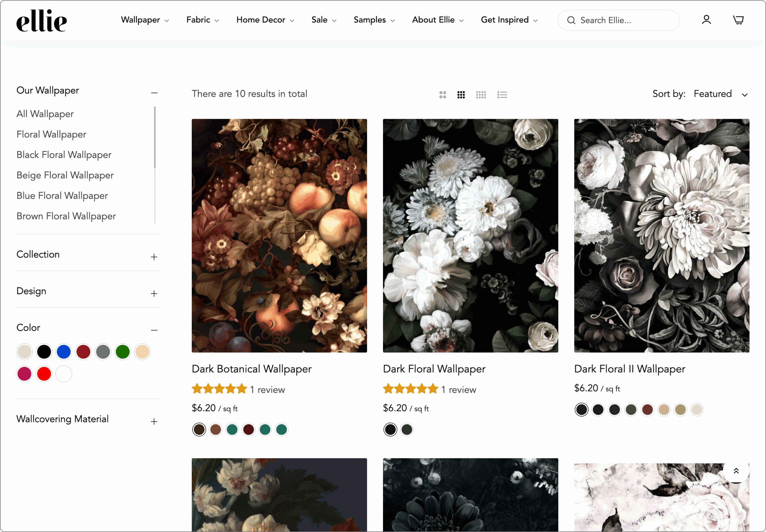The height and width of the screenshot is (532, 766).
Task: Filter by blue color swatch
Action: click(x=64, y=352)
